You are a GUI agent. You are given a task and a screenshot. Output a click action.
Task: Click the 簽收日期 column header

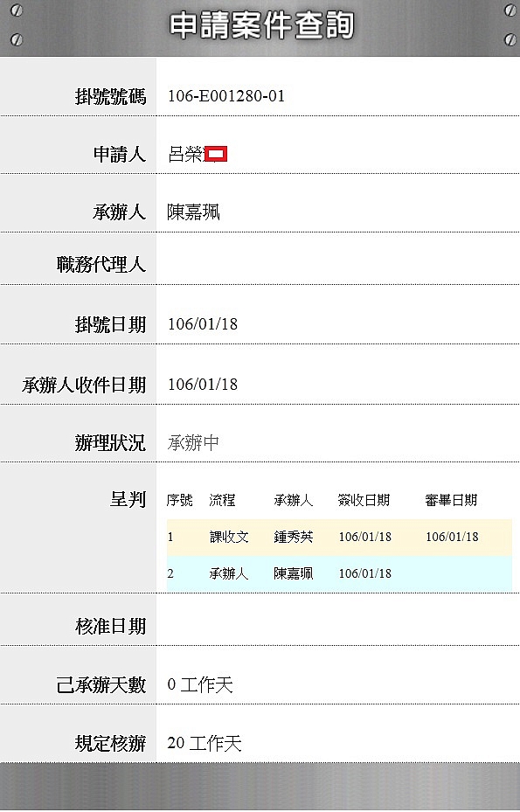(x=364, y=500)
